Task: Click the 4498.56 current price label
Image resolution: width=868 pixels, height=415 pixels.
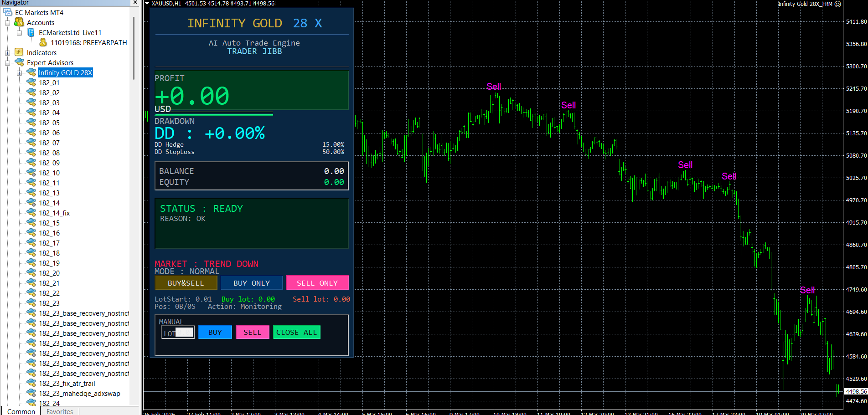Action: coord(856,391)
